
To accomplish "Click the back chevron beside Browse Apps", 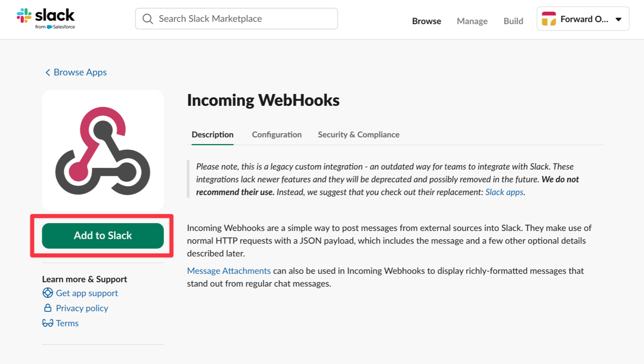I will (47, 73).
